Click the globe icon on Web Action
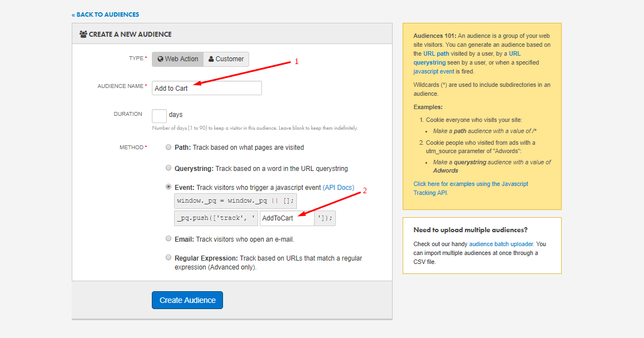Image resolution: width=644 pixels, height=338 pixels. pos(161,59)
